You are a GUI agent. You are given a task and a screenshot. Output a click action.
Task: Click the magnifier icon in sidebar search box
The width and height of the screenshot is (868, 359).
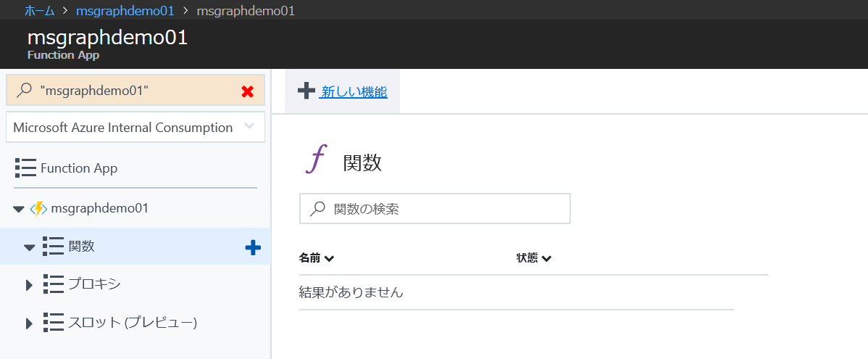24,91
